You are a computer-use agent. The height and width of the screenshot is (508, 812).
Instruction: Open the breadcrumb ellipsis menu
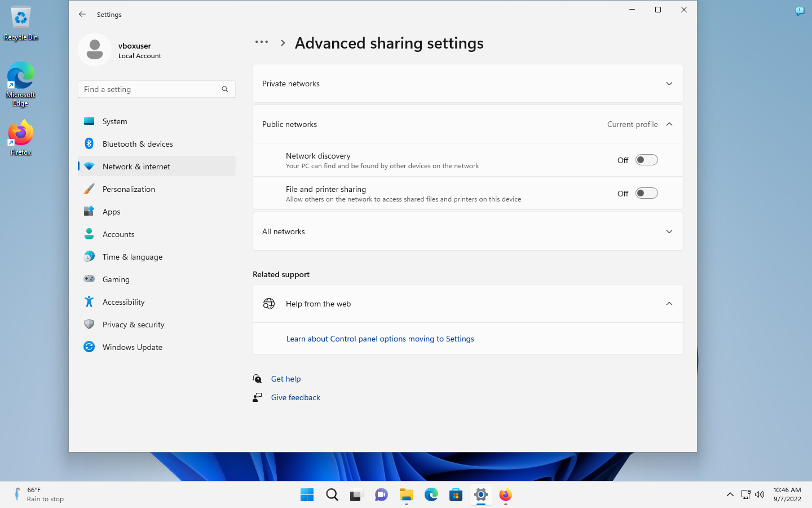[262, 42]
